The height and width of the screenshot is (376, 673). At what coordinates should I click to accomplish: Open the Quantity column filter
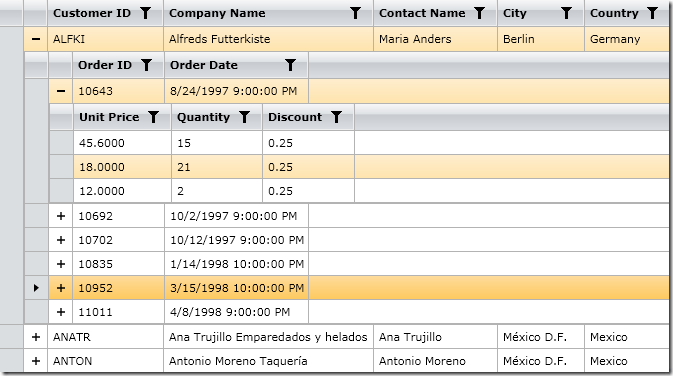point(244,117)
